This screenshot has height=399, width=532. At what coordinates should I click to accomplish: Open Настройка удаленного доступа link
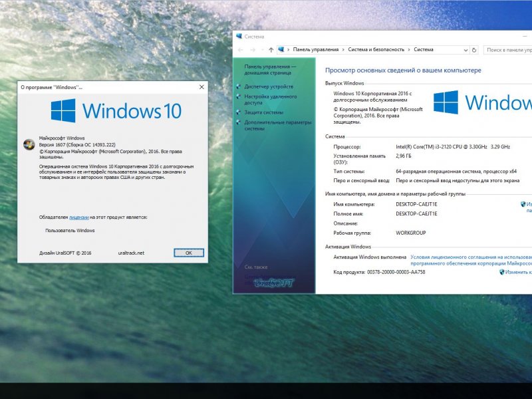point(271,99)
